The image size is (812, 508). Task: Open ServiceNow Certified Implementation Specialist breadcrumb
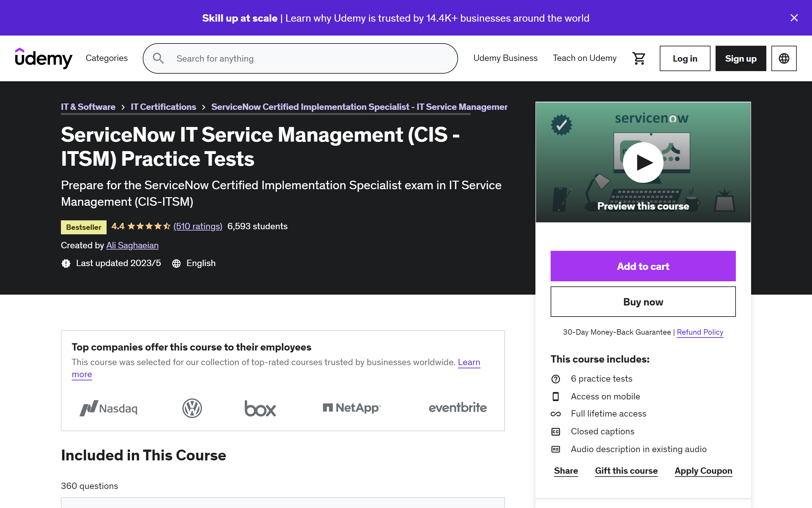(x=359, y=107)
